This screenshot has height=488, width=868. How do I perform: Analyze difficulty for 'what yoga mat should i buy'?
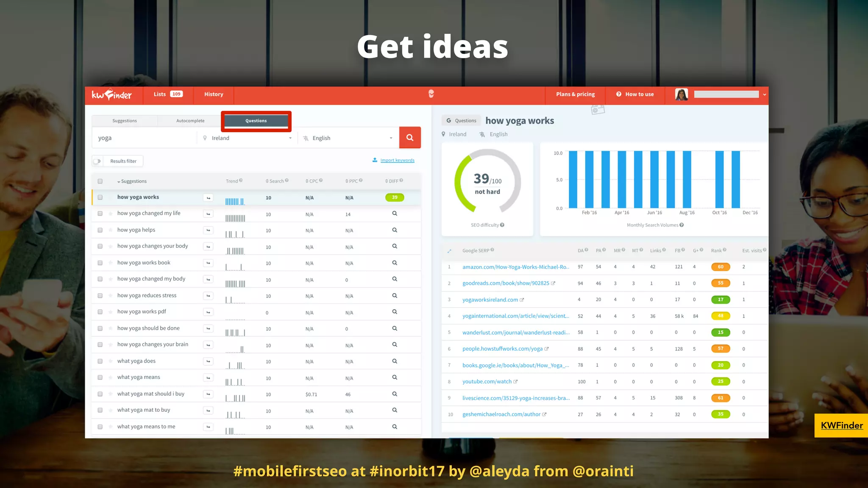[395, 394]
